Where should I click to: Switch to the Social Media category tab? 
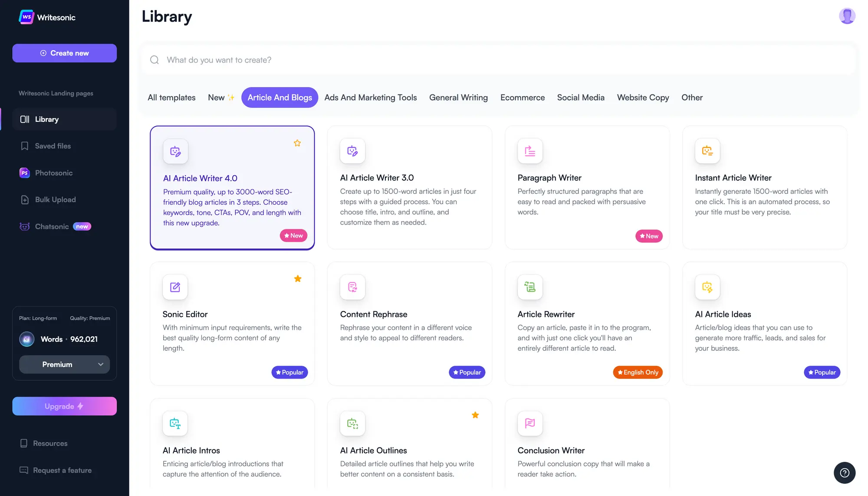581,98
